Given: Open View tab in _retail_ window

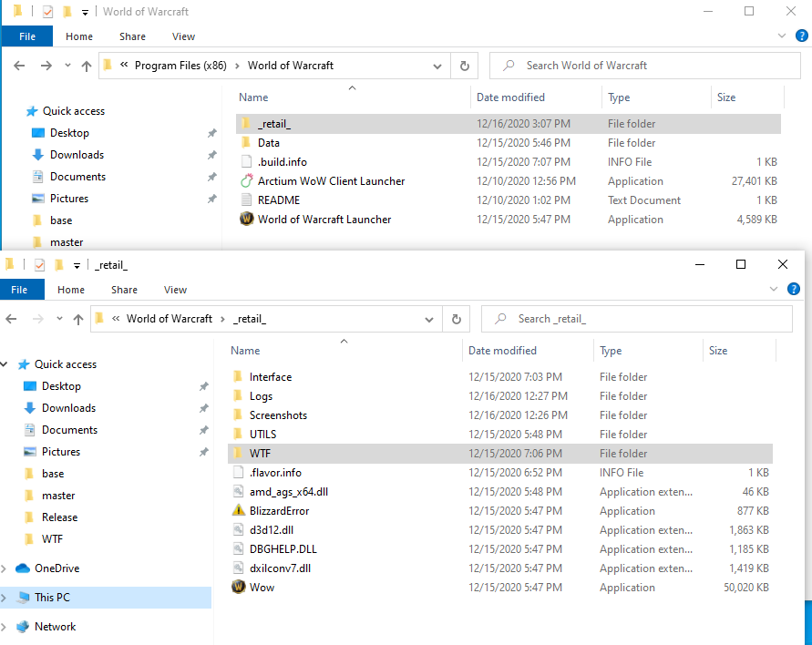Looking at the screenshot, I should 175,290.
